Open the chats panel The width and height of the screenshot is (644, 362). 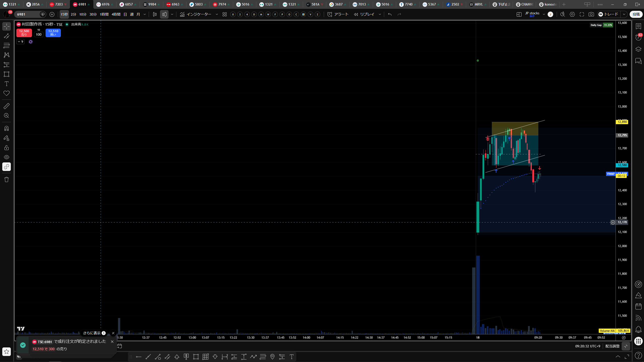tap(638, 61)
